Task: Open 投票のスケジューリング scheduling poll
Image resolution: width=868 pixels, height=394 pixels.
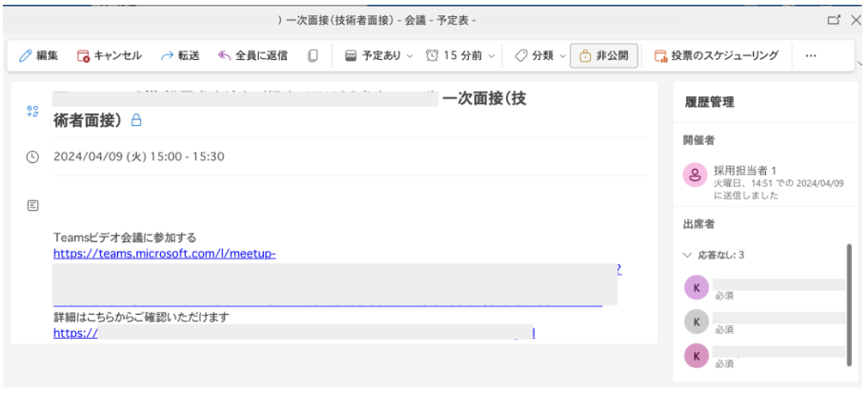Action: point(716,56)
